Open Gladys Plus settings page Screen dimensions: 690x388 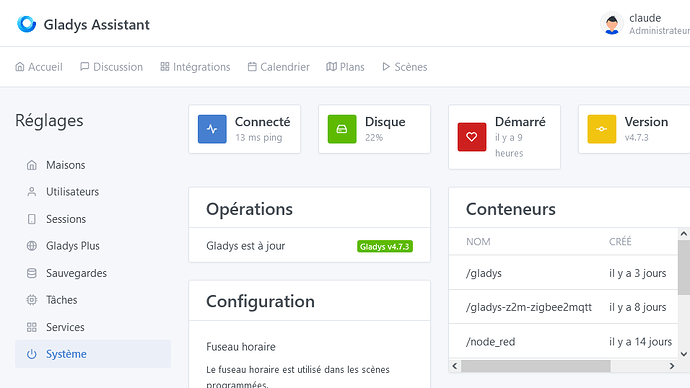(x=93, y=246)
